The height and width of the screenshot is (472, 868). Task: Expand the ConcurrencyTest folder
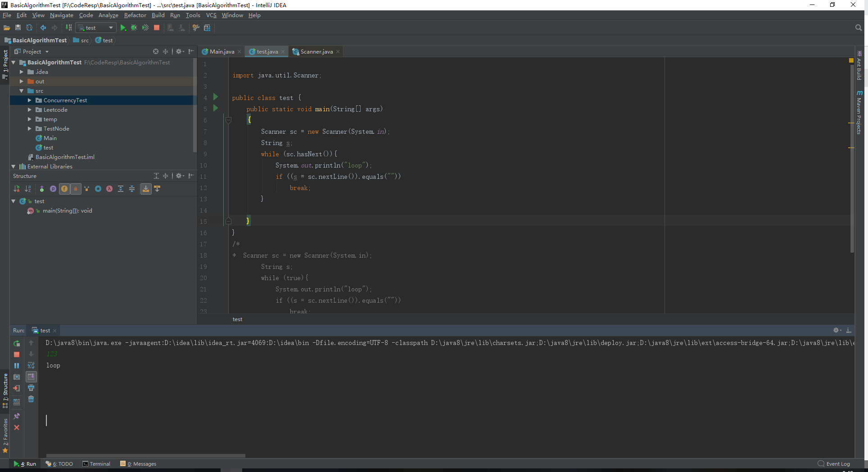pyautogui.click(x=30, y=100)
